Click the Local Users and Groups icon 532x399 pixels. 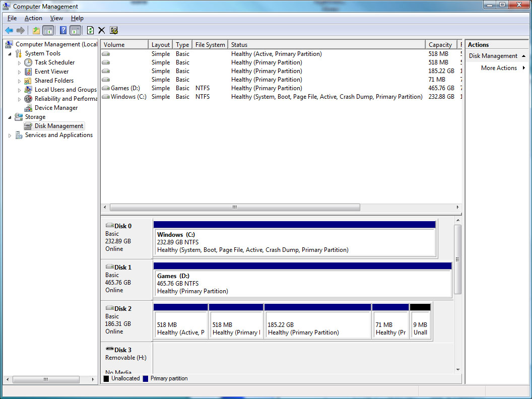point(28,90)
